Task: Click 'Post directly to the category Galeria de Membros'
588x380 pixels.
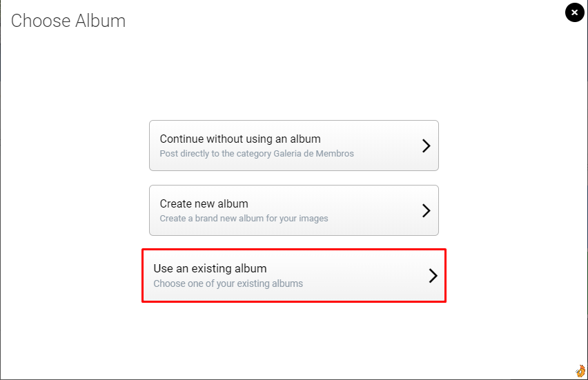Action: pos(257,154)
